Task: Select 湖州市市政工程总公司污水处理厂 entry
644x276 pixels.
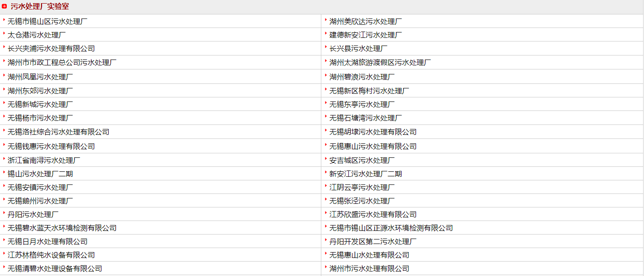Action: [x=62, y=62]
